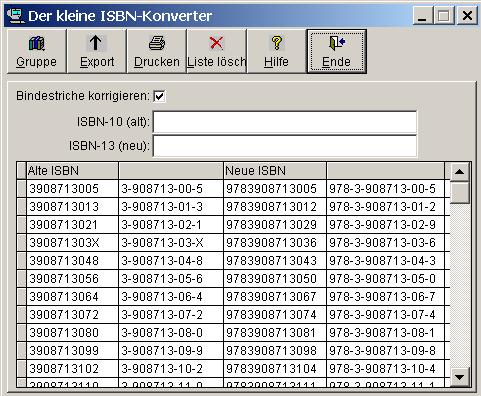Screen dimensions: 481x396
Task: Select cell 978-3-908713-07-4
Action: [386, 315]
